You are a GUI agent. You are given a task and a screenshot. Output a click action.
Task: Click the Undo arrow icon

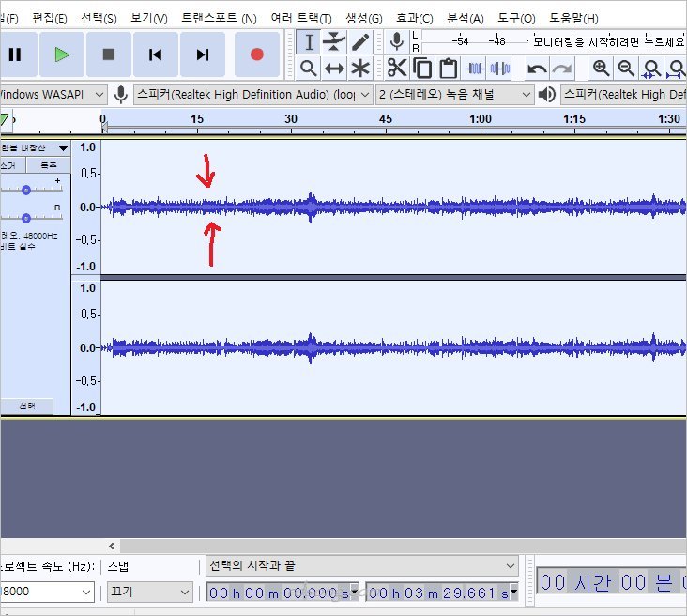[537, 69]
